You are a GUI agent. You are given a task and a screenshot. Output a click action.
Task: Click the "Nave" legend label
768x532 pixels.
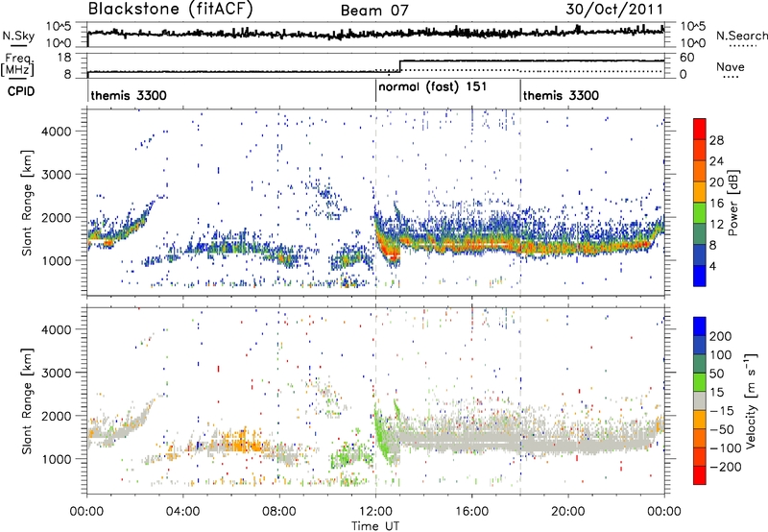[730, 67]
